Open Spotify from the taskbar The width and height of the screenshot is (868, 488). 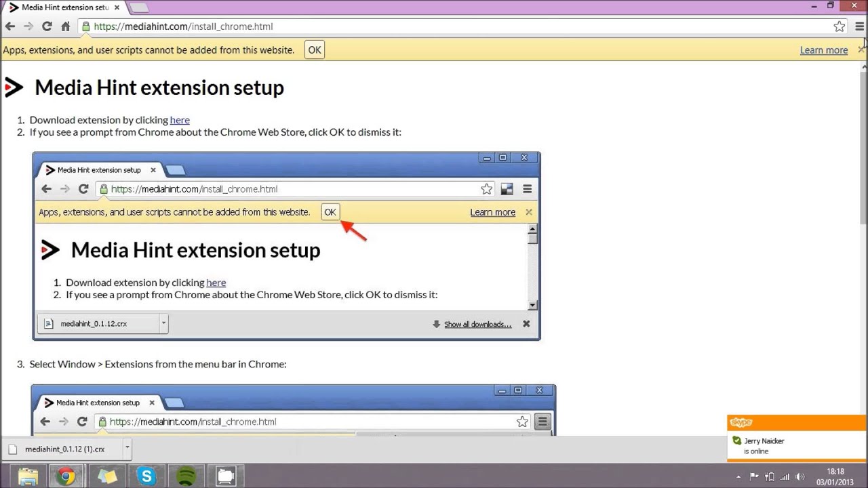point(186,476)
